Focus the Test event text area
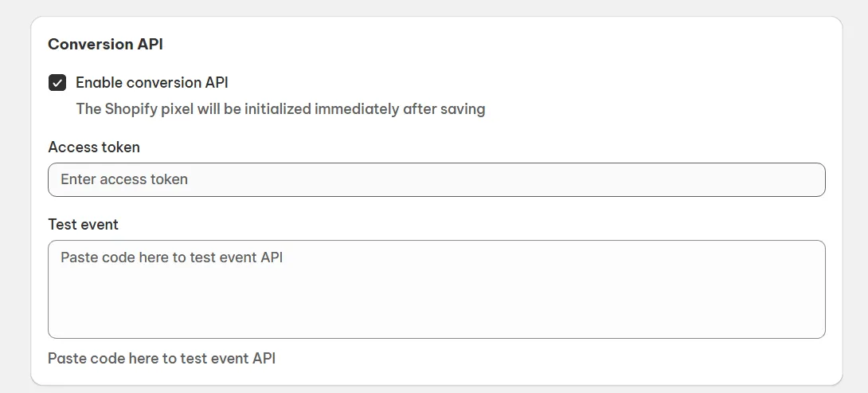The width and height of the screenshot is (868, 393). coord(436,289)
